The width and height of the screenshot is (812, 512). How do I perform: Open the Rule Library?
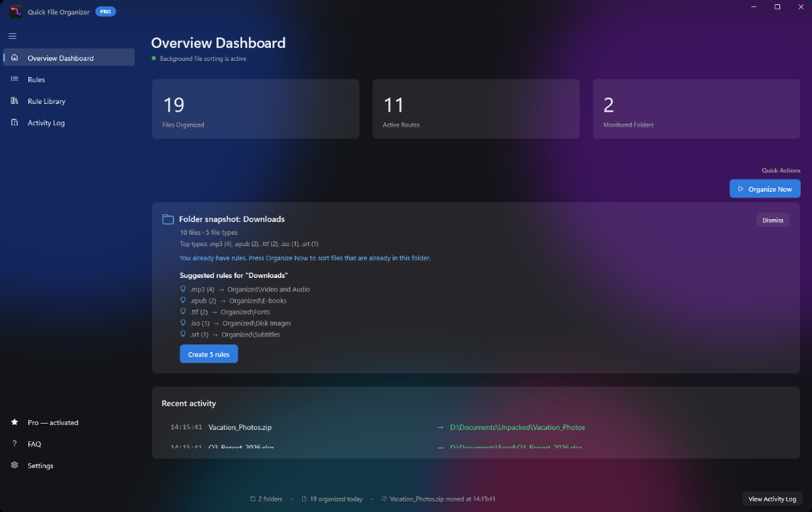(x=69, y=101)
